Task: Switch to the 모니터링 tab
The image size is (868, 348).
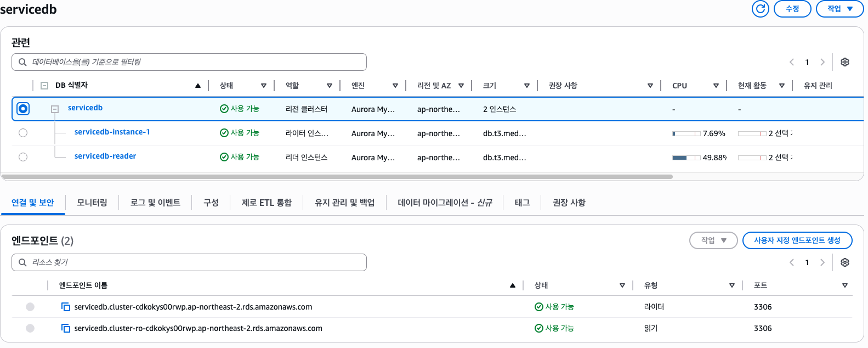Action: pyautogui.click(x=92, y=203)
